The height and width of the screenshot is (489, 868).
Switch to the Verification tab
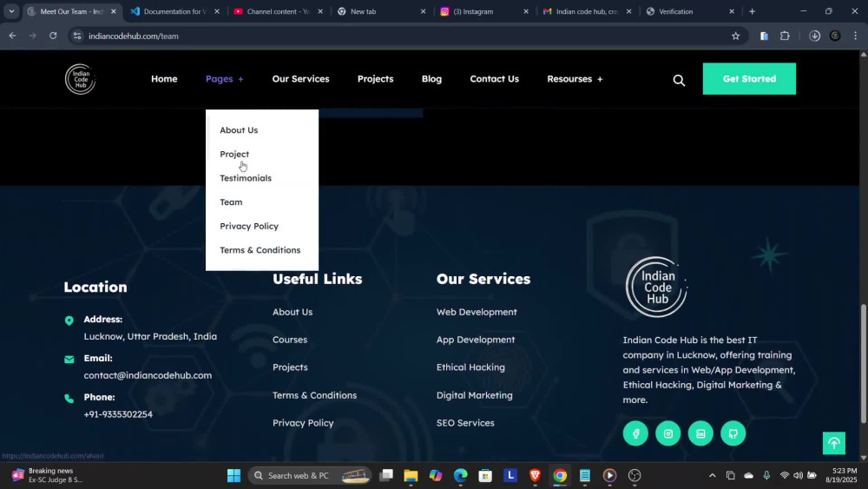(690, 11)
